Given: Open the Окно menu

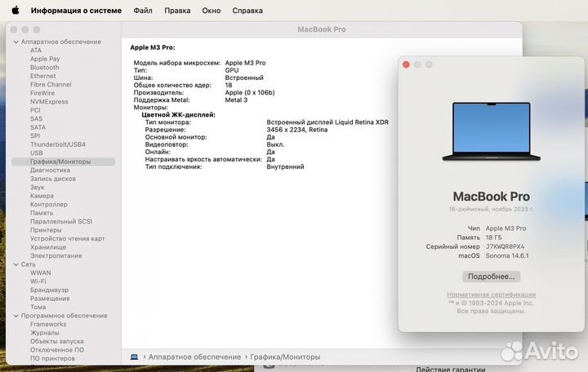Looking at the screenshot, I should tap(212, 11).
